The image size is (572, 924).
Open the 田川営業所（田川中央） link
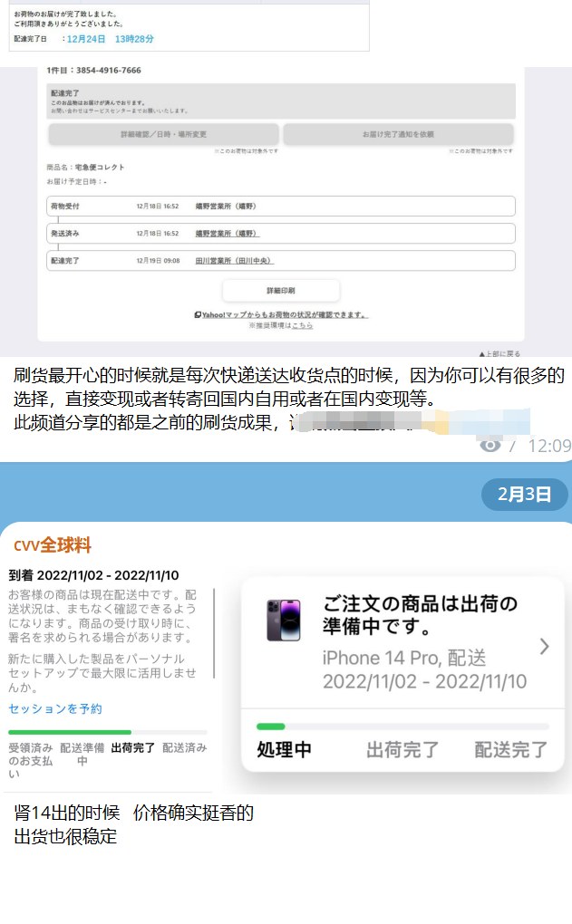[234, 261]
